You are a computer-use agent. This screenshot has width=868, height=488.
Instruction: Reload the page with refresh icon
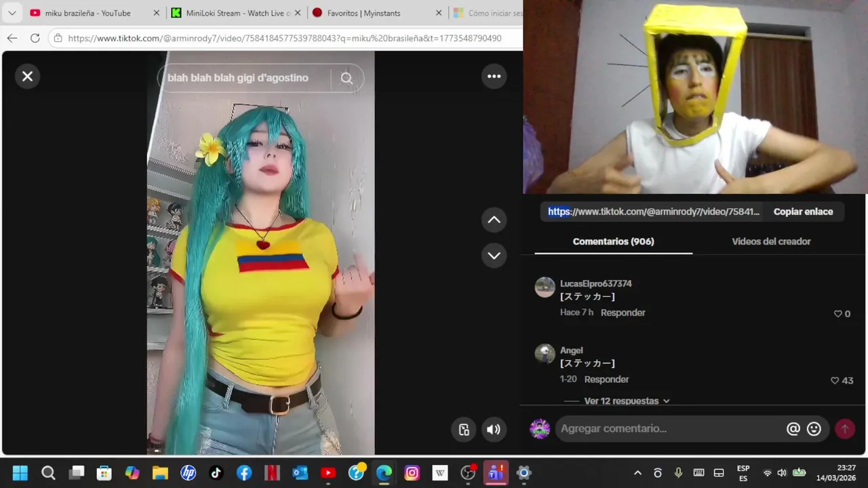[35, 38]
